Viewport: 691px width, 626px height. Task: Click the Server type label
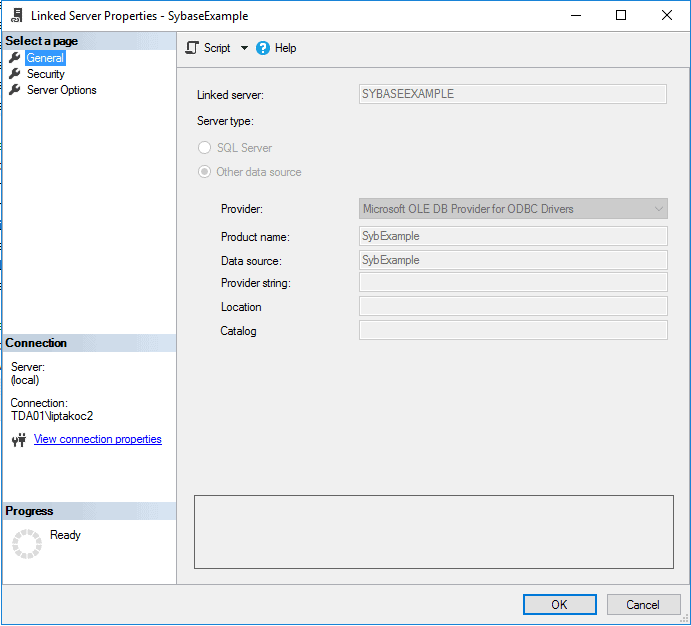pos(225,121)
